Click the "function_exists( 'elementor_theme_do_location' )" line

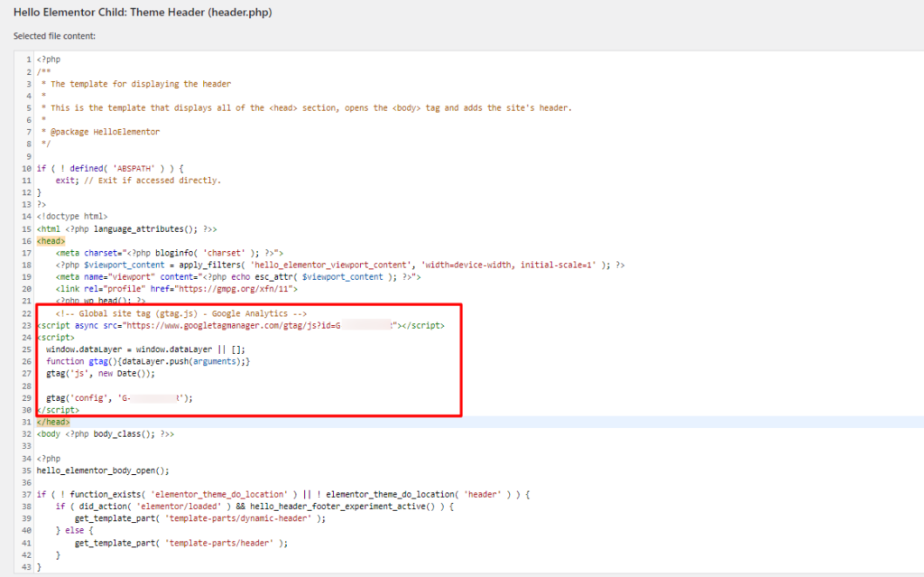pyautogui.click(x=282, y=495)
